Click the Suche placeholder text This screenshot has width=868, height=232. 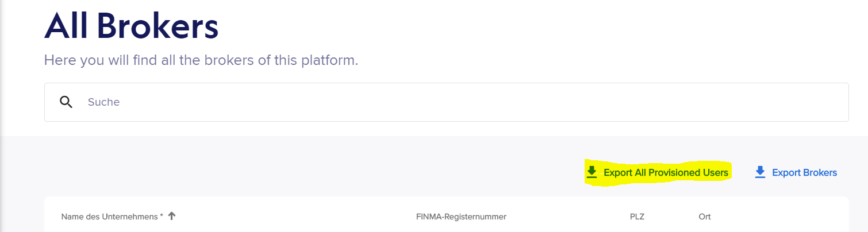(x=103, y=102)
